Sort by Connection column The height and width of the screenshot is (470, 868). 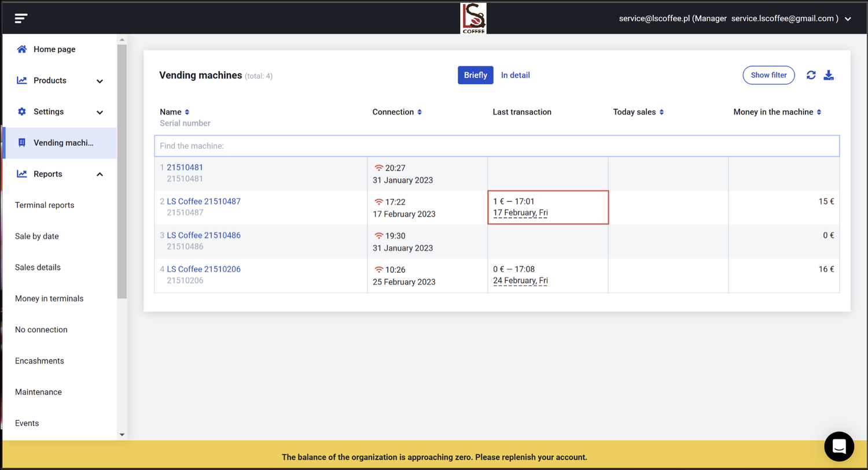point(420,112)
